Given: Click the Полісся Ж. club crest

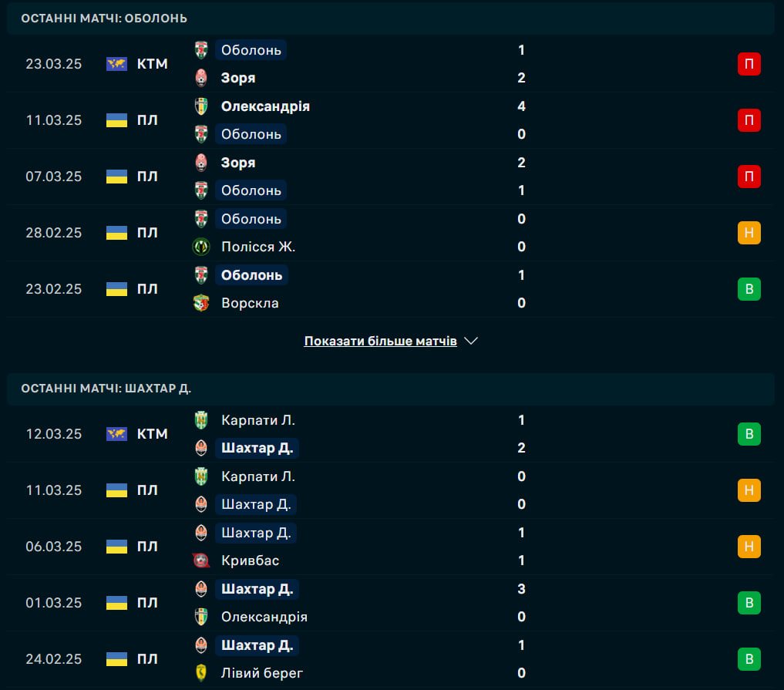Looking at the screenshot, I should click(x=201, y=247).
